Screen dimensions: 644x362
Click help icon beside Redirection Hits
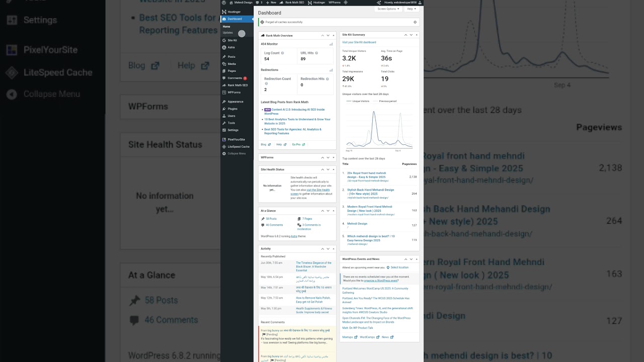point(328,79)
